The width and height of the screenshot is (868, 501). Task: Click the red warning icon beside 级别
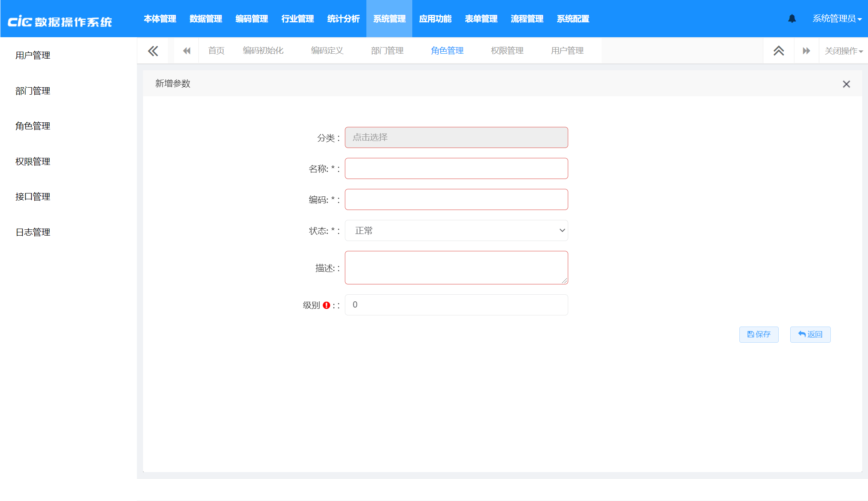pos(326,305)
